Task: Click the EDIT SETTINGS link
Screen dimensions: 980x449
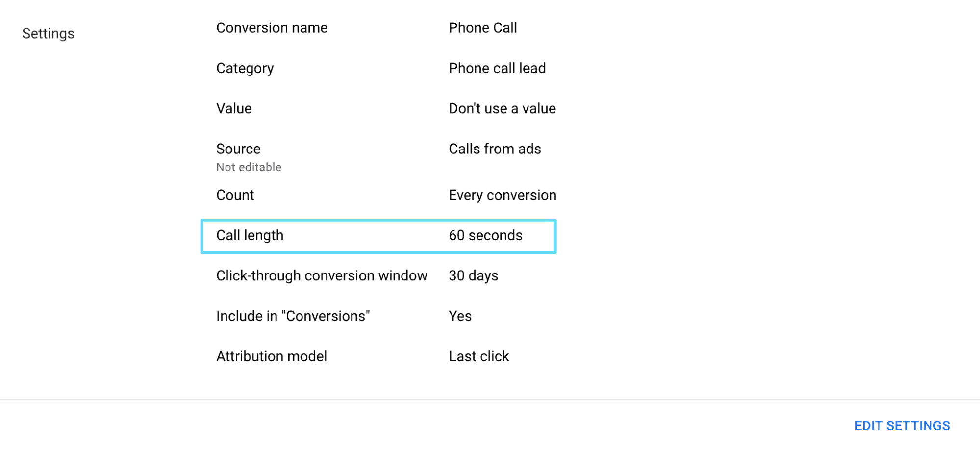Action: point(902,425)
